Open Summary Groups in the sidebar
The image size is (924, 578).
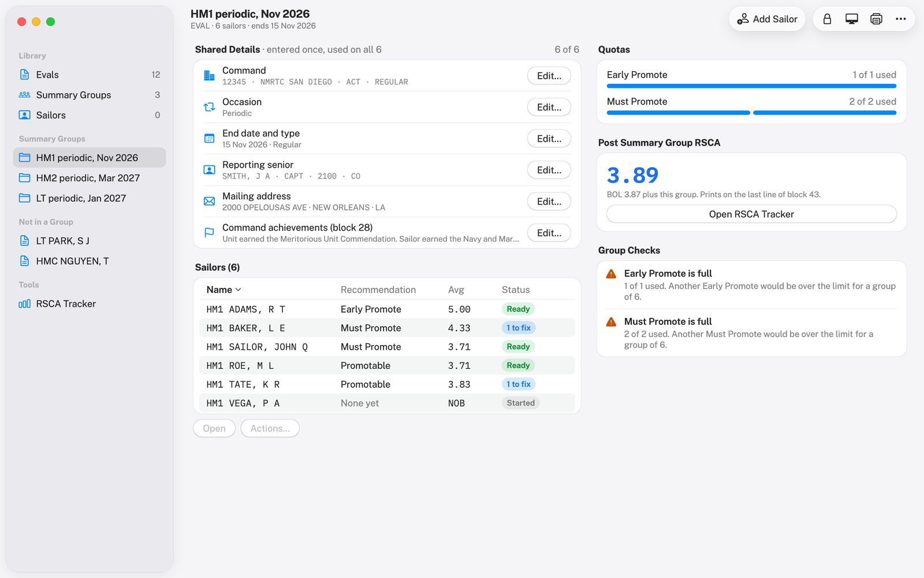click(90, 95)
